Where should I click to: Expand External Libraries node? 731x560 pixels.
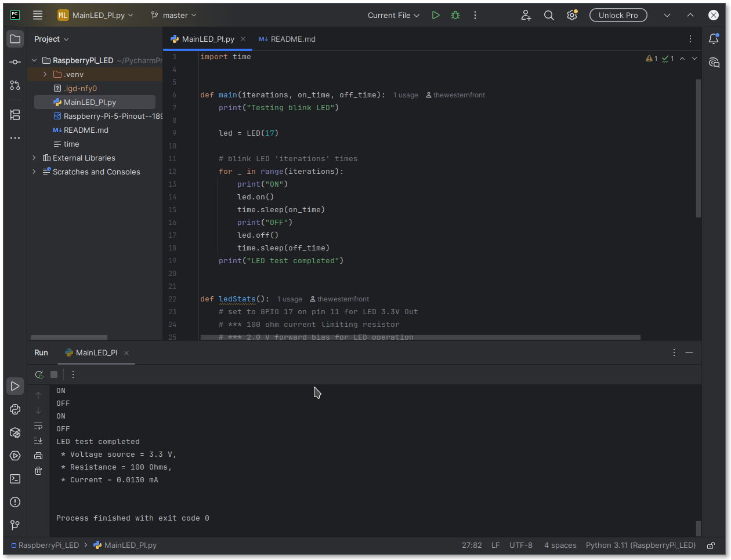click(x=34, y=158)
